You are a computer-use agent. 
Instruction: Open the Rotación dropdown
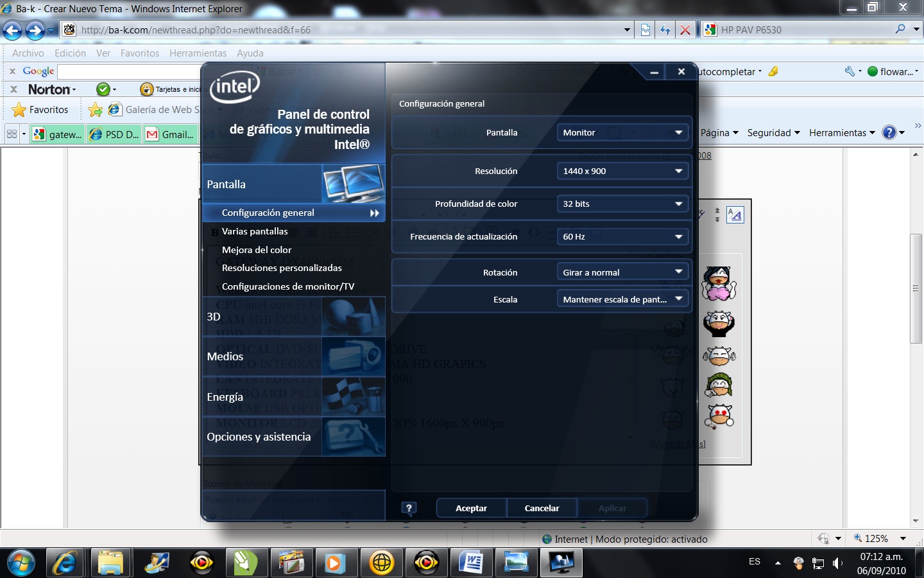622,272
